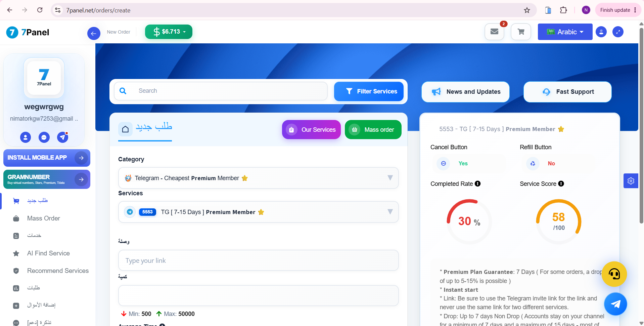The width and height of the screenshot is (644, 326).
Task: Click the 30% completed rate gauge
Action: click(469, 221)
